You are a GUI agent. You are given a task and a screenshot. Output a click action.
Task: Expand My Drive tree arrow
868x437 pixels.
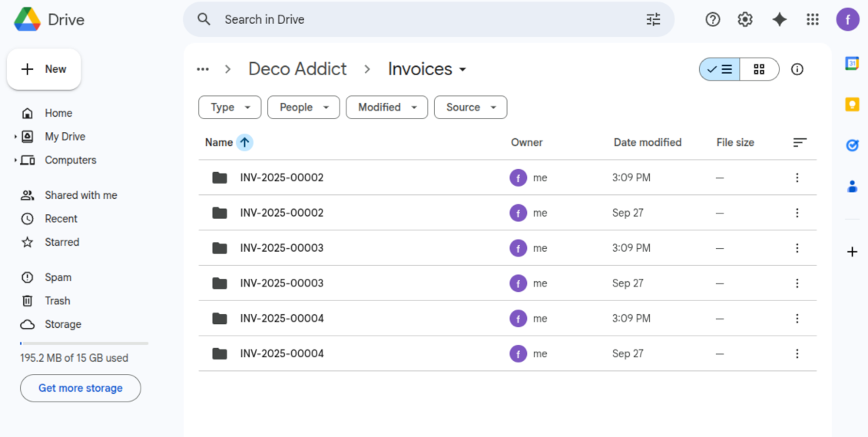(15, 137)
